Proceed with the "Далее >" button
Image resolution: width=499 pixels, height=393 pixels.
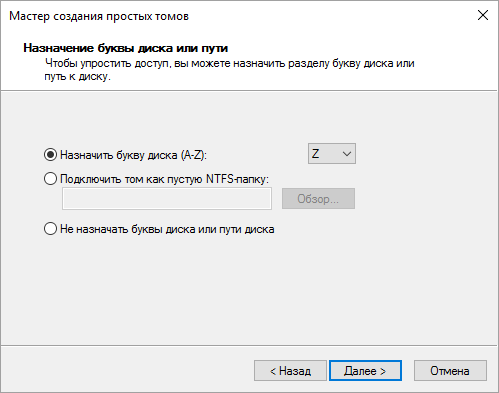[365, 370]
